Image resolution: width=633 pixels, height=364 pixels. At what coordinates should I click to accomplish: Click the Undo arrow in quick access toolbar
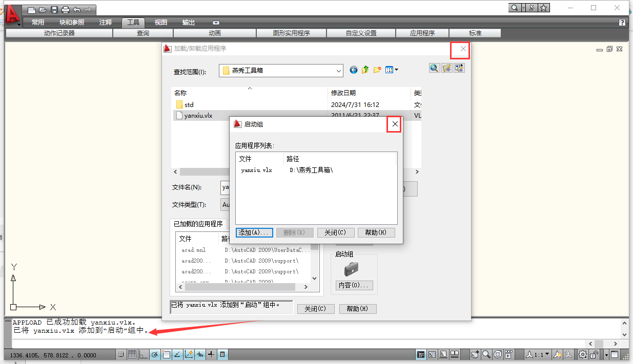pyautogui.click(x=76, y=9)
